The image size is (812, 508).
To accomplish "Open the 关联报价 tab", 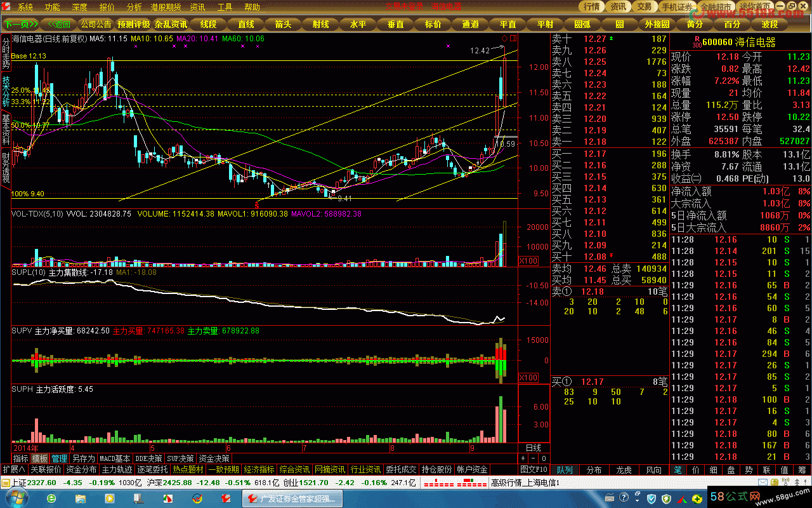I will coord(46,469).
